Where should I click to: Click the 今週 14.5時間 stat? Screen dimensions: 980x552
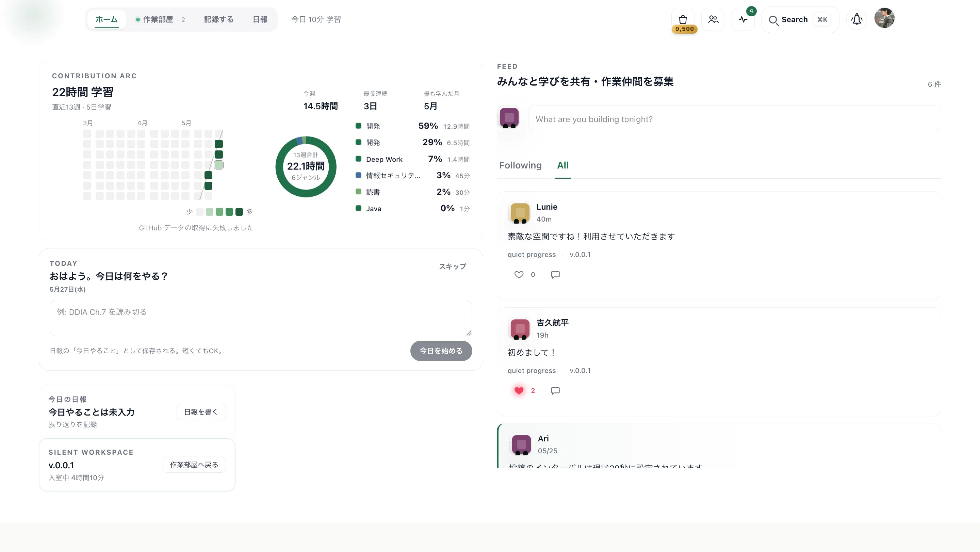pyautogui.click(x=320, y=101)
